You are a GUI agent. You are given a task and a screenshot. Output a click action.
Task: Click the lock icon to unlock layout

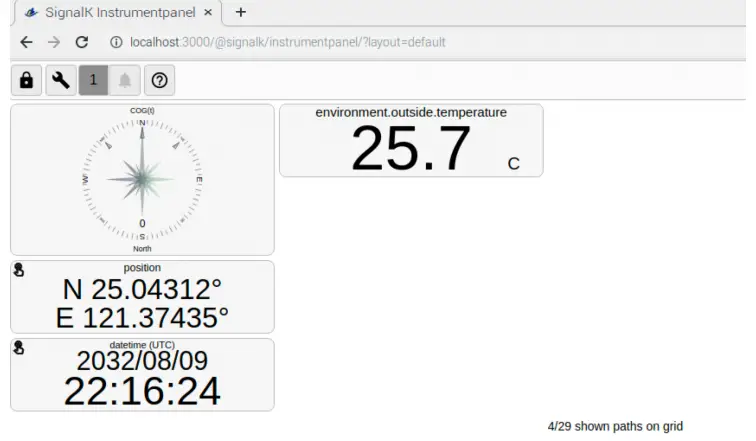(27, 80)
